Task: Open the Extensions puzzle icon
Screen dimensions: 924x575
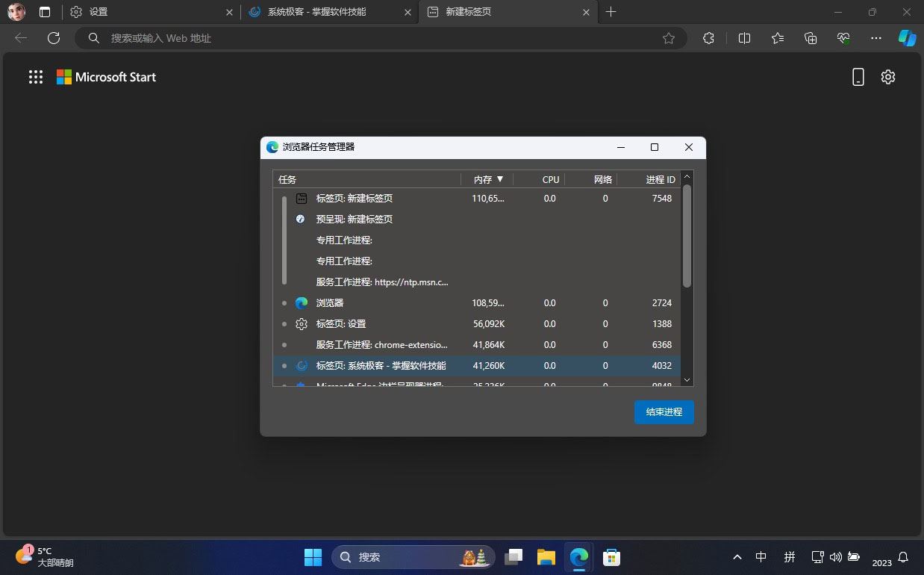Action: (709, 38)
